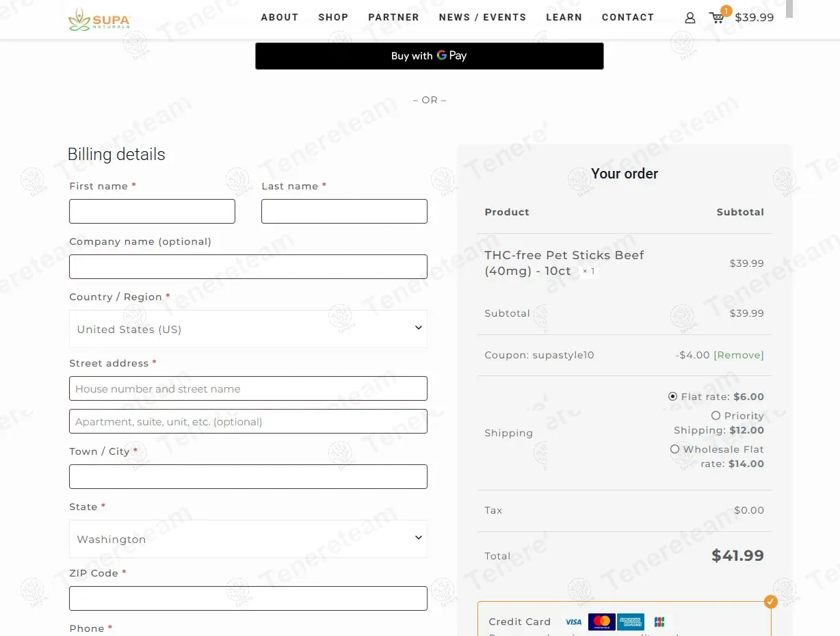The width and height of the screenshot is (840, 636).
Task: Click the Coupon: supastyle10 label
Action: (539, 355)
